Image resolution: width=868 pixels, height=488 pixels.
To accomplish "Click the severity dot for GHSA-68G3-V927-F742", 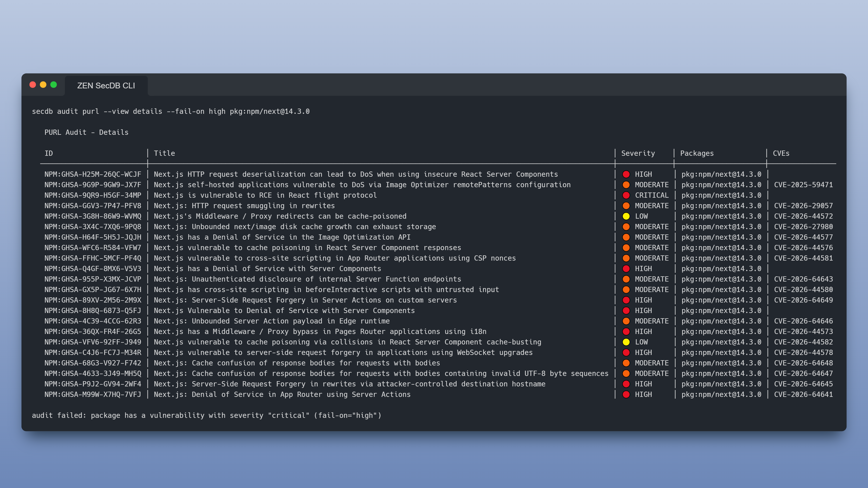I will [626, 363].
